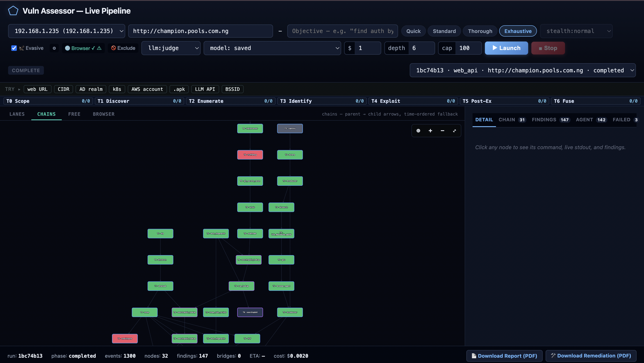Try the k8s example chip

coord(117,89)
